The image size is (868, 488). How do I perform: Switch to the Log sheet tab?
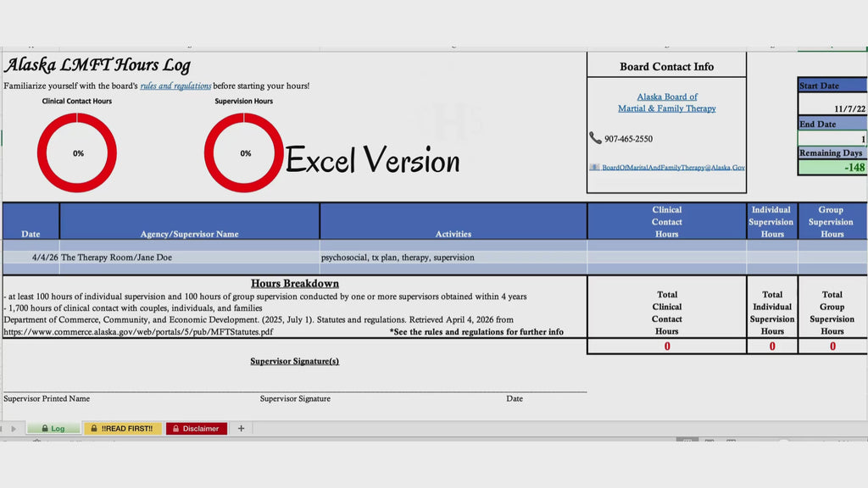[53, 429]
